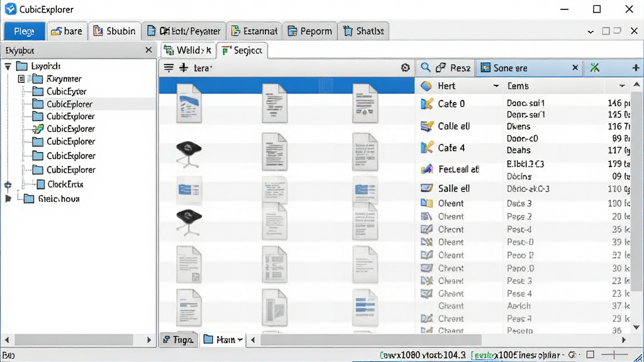This screenshot has width=644, height=362.
Task: Click the Oheent row icon next to Dacs 3
Action: (427, 203)
